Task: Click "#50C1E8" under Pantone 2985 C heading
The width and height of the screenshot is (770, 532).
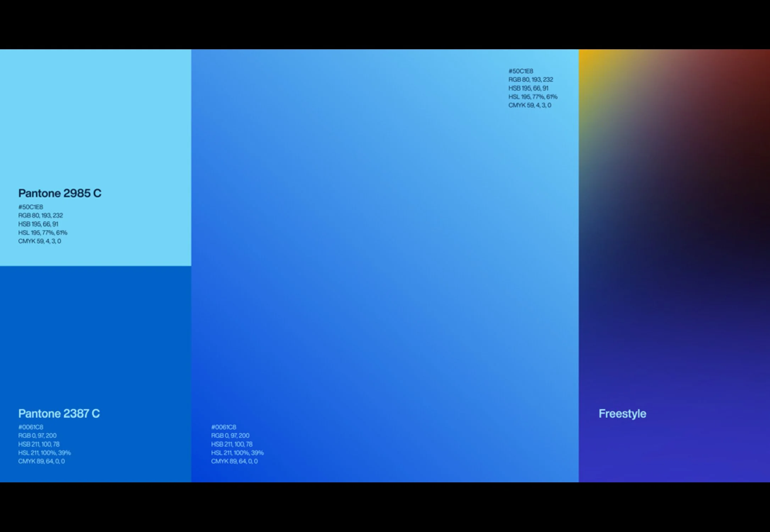Action: tap(31, 207)
